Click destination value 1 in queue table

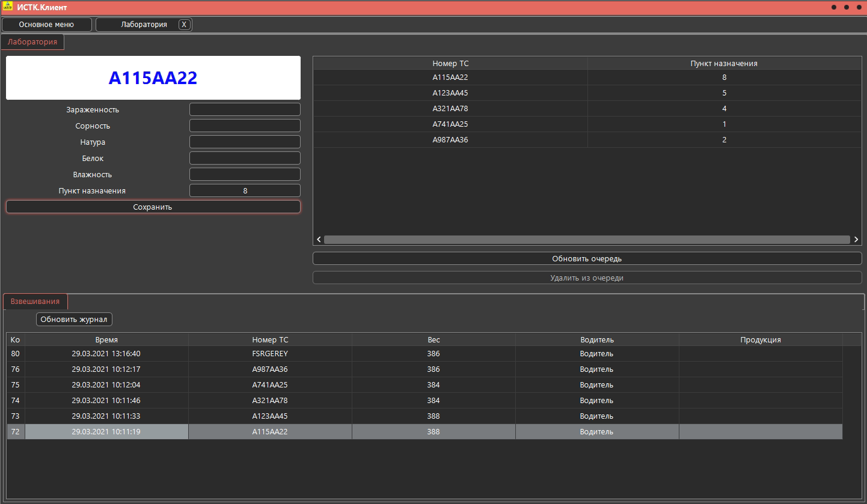pos(725,124)
